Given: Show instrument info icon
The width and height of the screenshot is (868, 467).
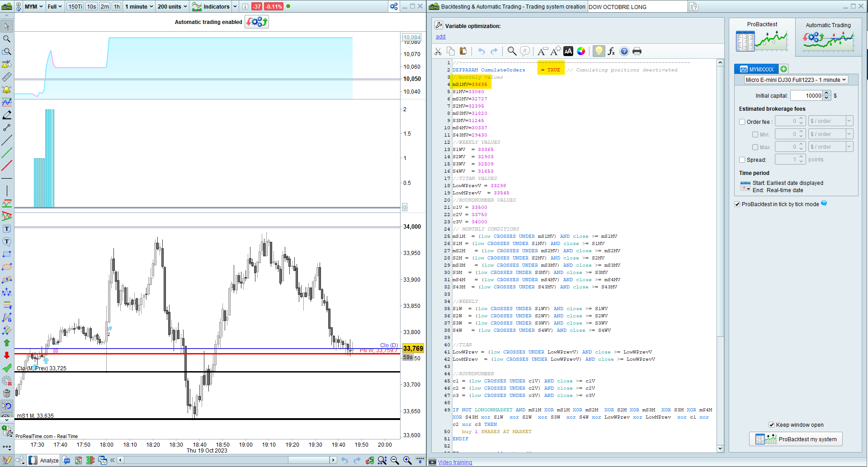Looking at the screenshot, I should pyautogui.click(x=245, y=7).
